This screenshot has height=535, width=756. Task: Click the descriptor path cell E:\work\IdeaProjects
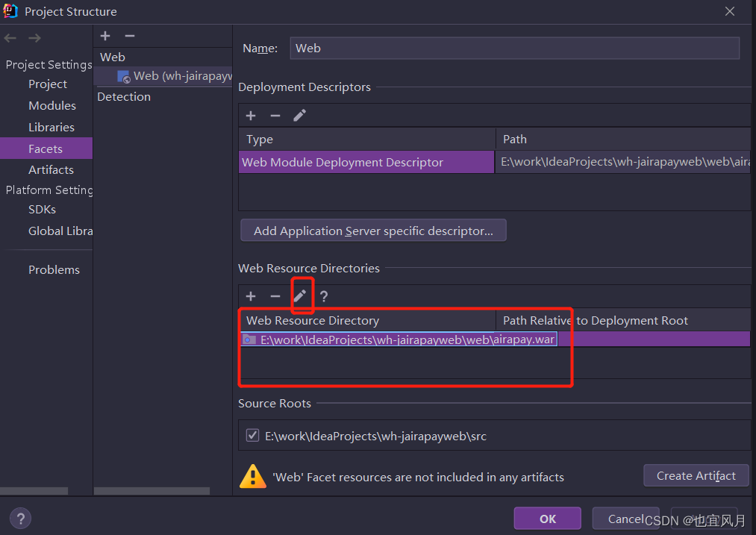623,162
